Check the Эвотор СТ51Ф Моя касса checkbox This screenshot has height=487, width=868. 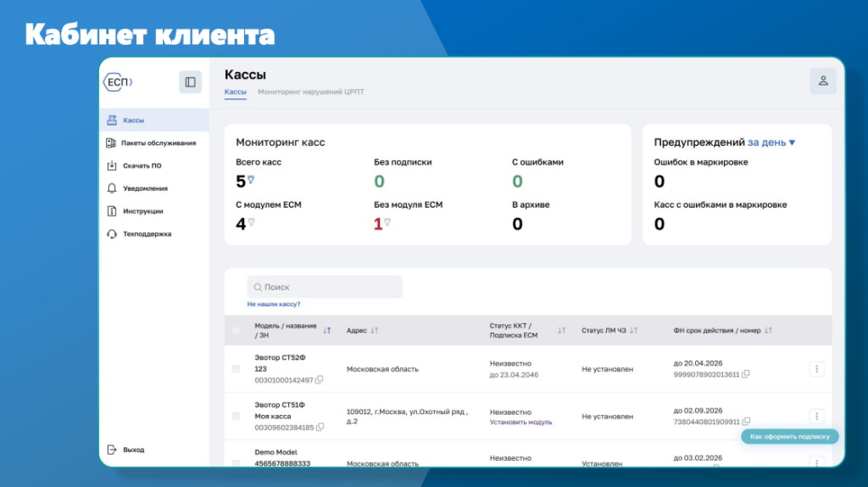pos(236,417)
